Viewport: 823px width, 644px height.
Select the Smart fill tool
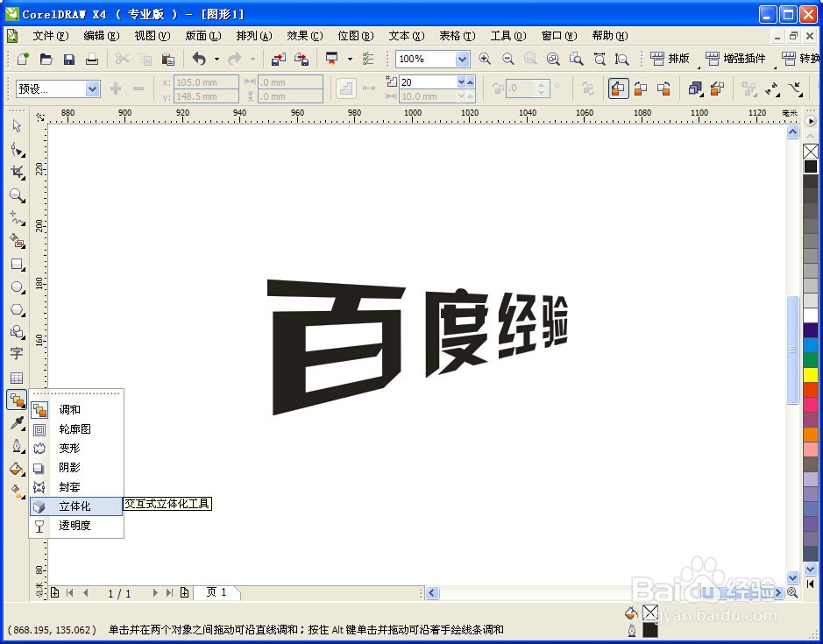coord(17,242)
